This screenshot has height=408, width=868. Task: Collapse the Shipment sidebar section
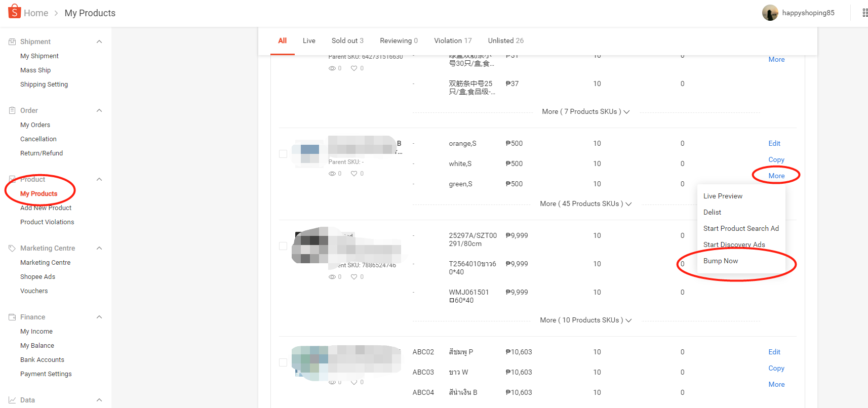(x=99, y=42)
